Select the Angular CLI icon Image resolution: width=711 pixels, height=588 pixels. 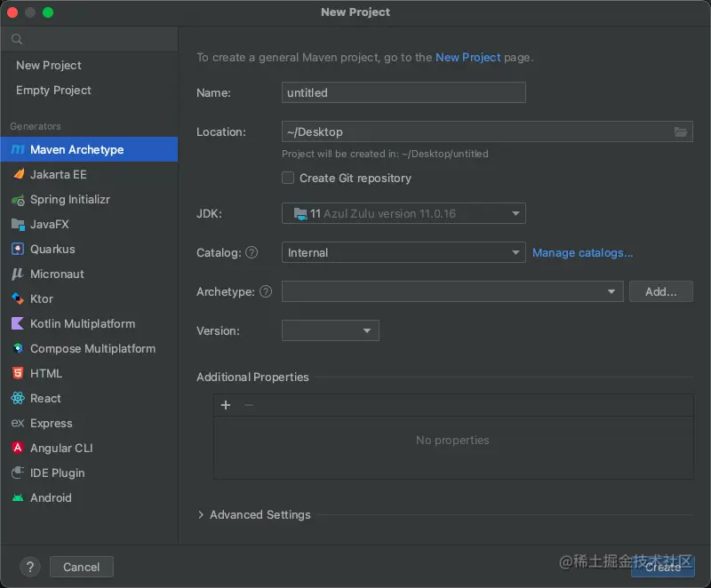18,449
